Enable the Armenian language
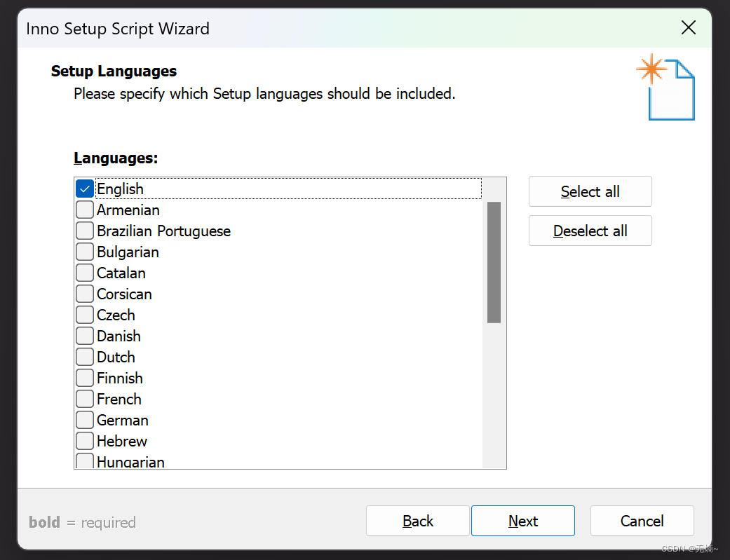 click(84, 210)
